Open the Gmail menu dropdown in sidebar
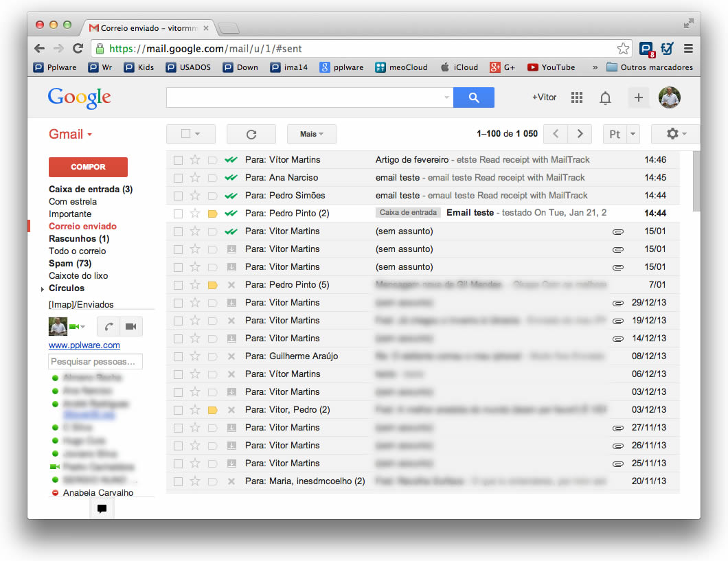The height and width of the screenshot is (561, 728). point(89,134)
